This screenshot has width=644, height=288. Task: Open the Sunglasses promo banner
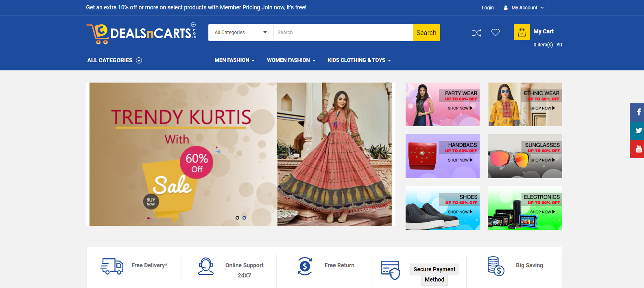[x=525, y=156]
